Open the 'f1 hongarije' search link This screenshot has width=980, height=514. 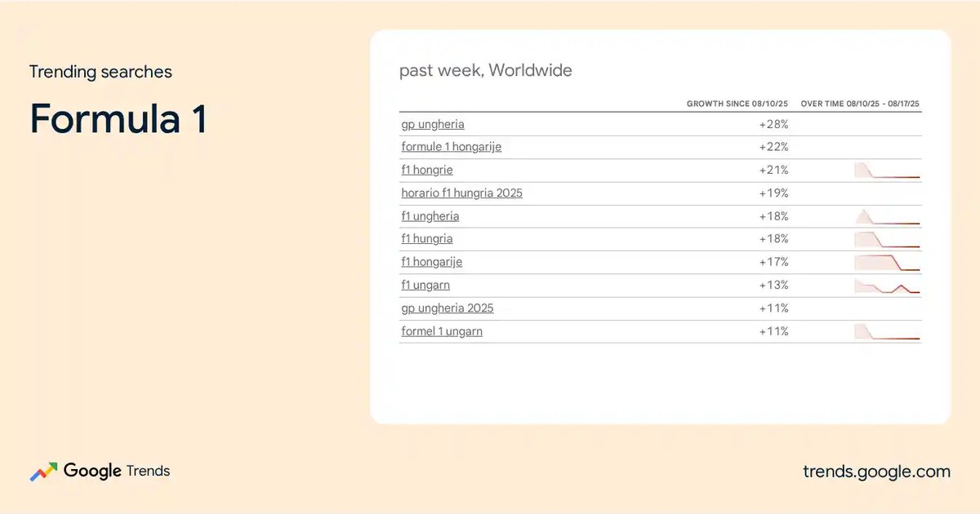(x=431, y=262)
